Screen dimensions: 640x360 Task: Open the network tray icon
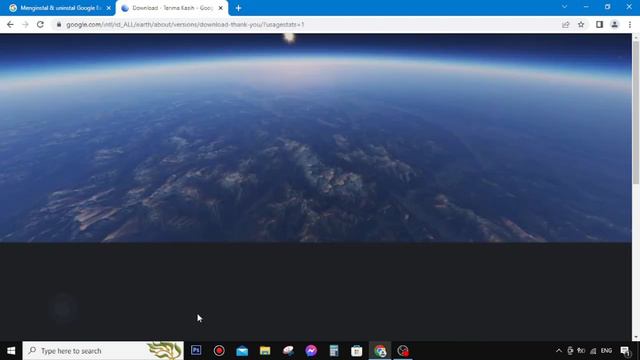point(593,351)
